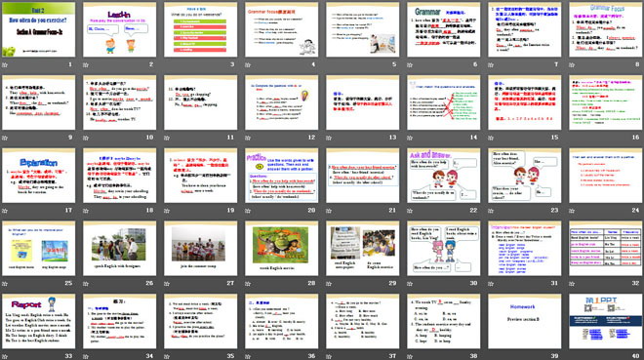Click the animation star under slide 36

tap(248, 356)
